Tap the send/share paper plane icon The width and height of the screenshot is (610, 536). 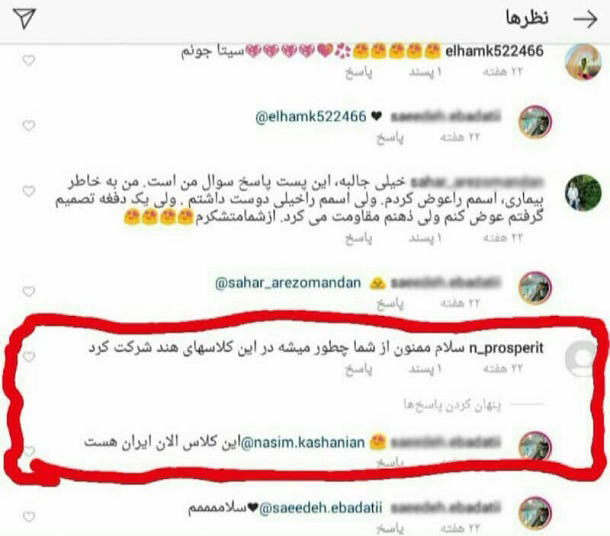tap(24, 18)
